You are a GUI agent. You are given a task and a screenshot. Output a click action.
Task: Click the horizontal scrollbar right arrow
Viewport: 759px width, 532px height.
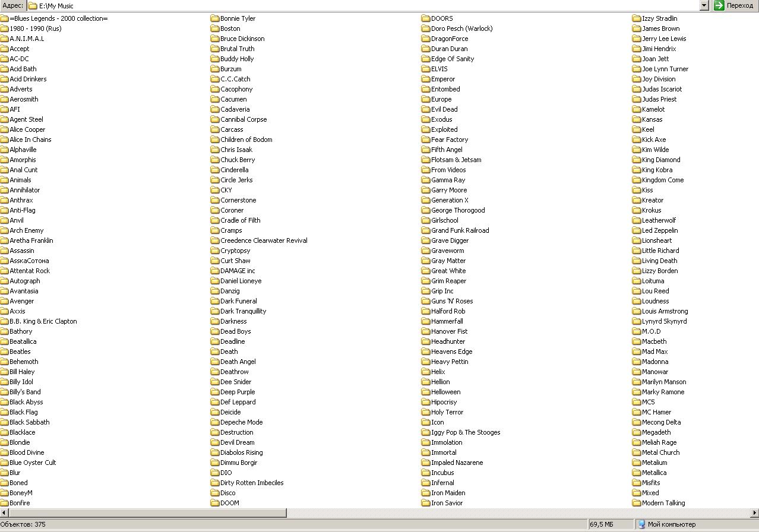pyautogui.click(x=754, y=513)
